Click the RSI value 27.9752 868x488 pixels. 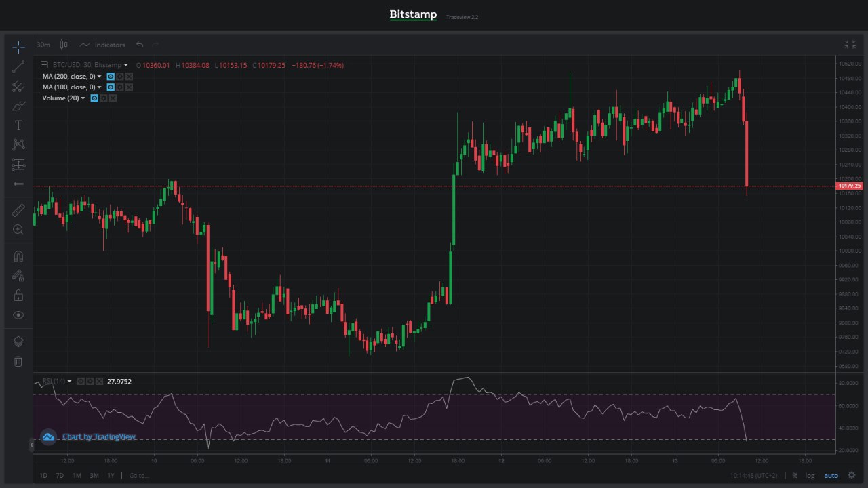(x=119, y=382)
